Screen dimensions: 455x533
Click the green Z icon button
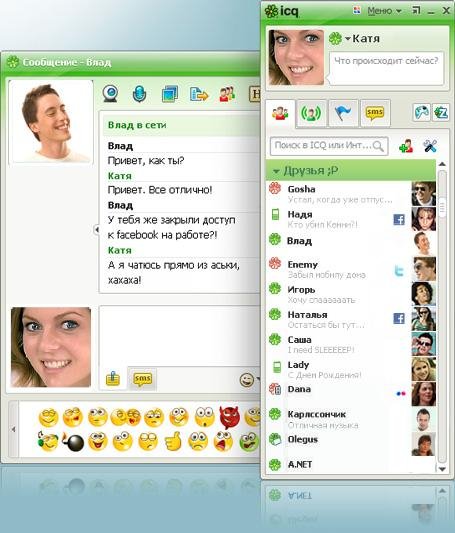pyautogui.click(x=441, y=113)
